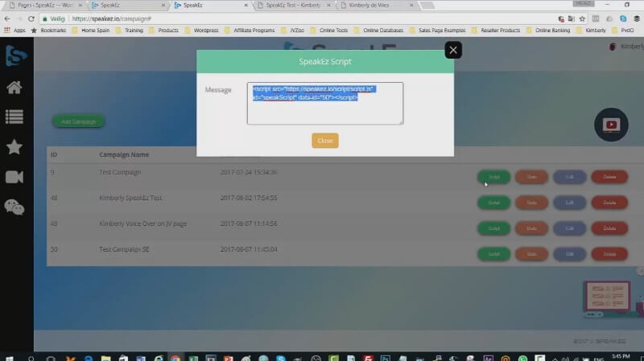Click the Campaign Name column header
644x361 pixels.
[124, 154]
